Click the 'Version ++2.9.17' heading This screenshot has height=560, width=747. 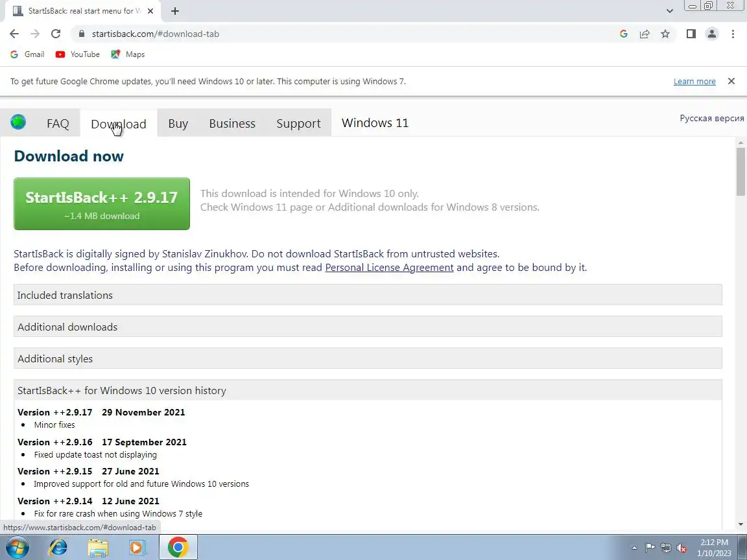pos(54,412)
